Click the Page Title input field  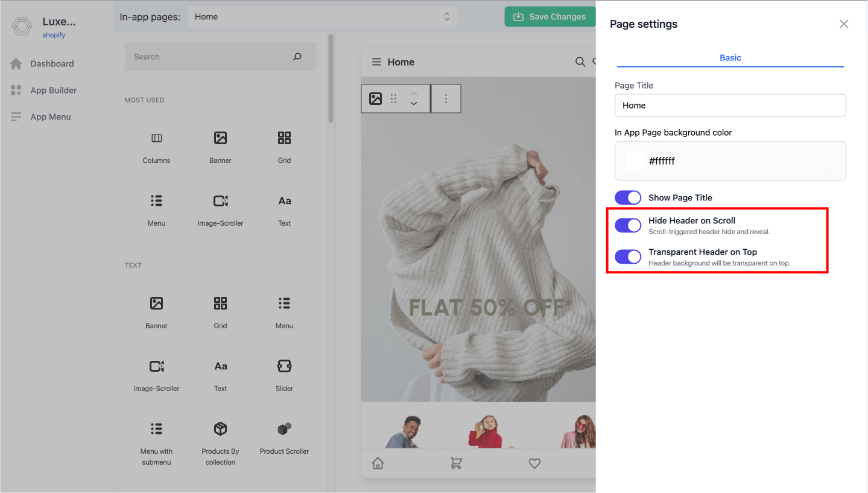point(730,106)
